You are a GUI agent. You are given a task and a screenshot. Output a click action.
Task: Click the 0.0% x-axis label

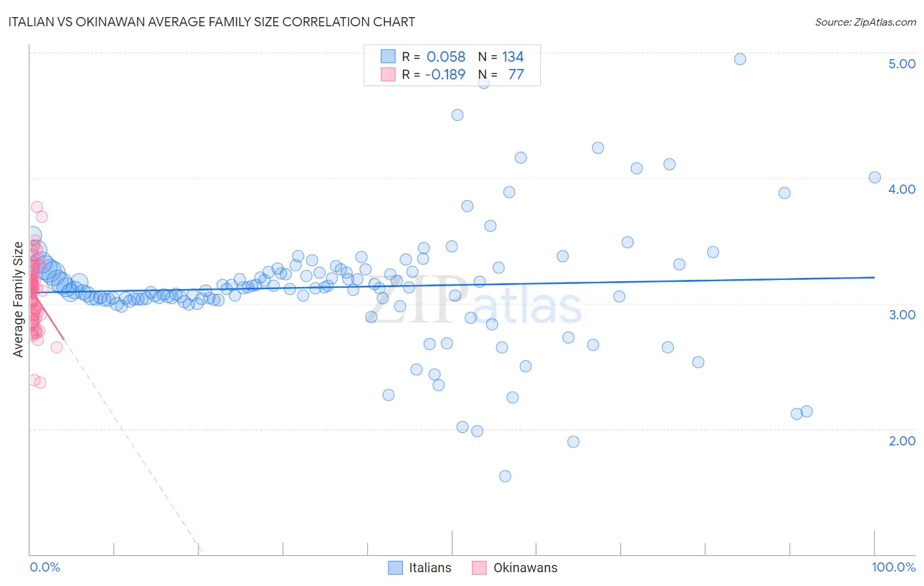(45, 567)
